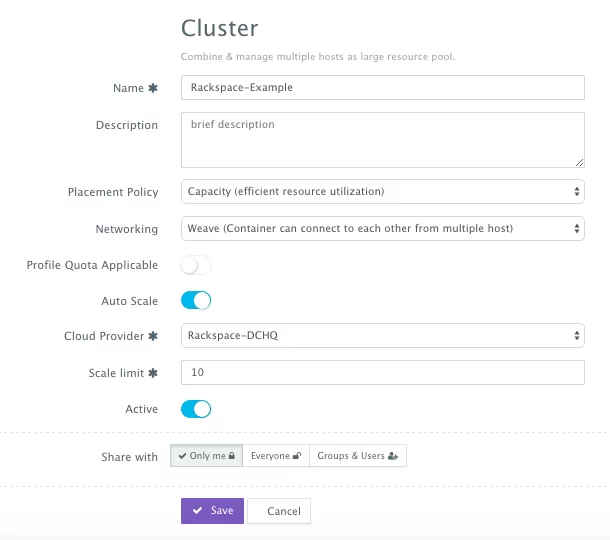Image resolution: width=610 pixels, height=540 pixels.
Task: Save the cluster settings
Action: click(x=212, y=511)
